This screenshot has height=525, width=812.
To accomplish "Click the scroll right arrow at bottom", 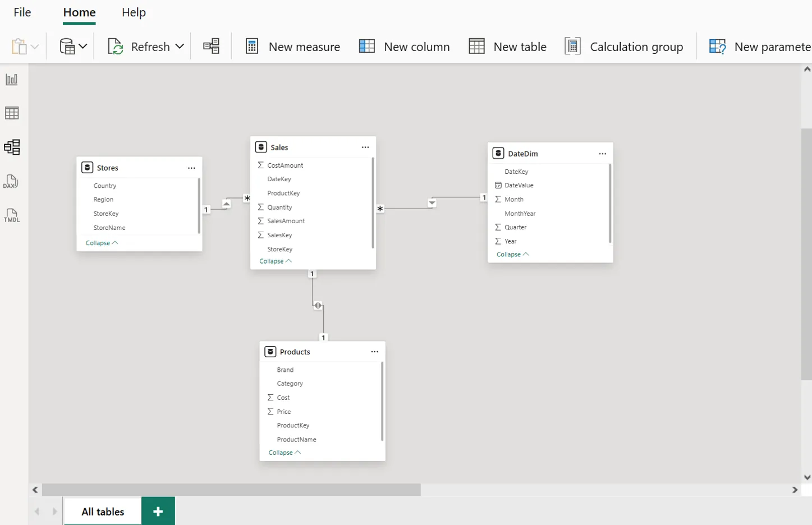I will [795, 490].
